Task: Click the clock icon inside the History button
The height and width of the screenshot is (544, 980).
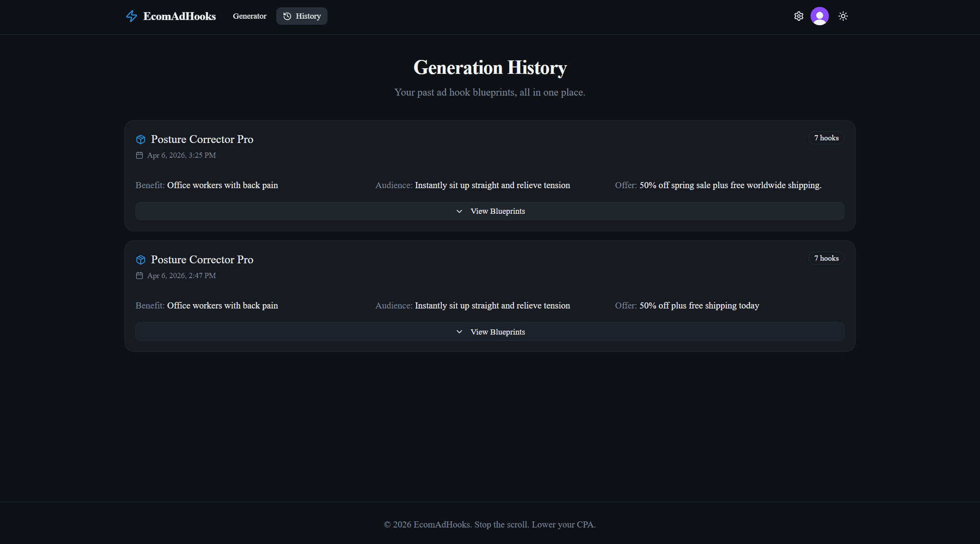Action: tap(287, 16)
